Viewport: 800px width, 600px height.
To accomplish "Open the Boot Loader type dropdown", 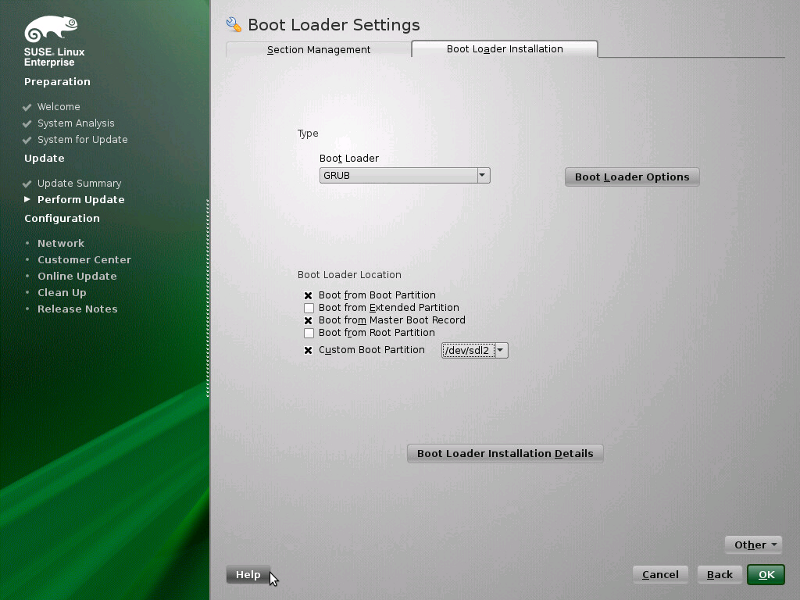I will click(x=483, y=175).
